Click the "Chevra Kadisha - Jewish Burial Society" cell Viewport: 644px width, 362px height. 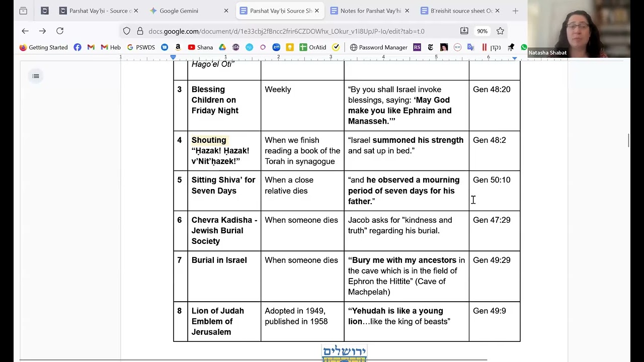coord(224,231)
